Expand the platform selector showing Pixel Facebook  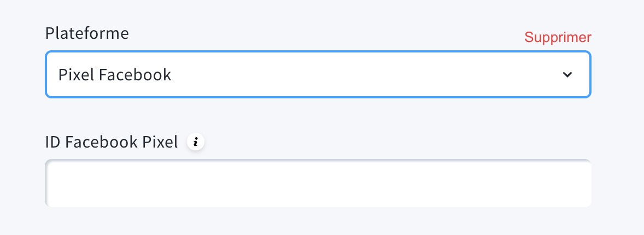tap(318, 75)
